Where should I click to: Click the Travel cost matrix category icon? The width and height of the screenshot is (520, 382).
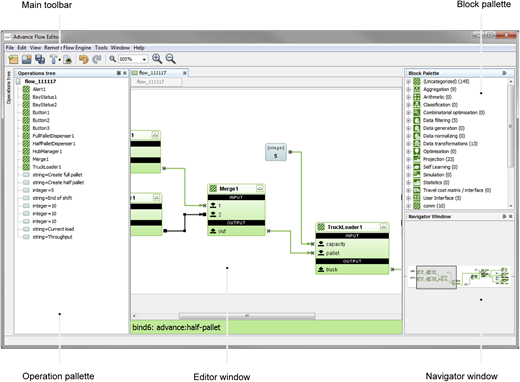click(x=417, y=190)
